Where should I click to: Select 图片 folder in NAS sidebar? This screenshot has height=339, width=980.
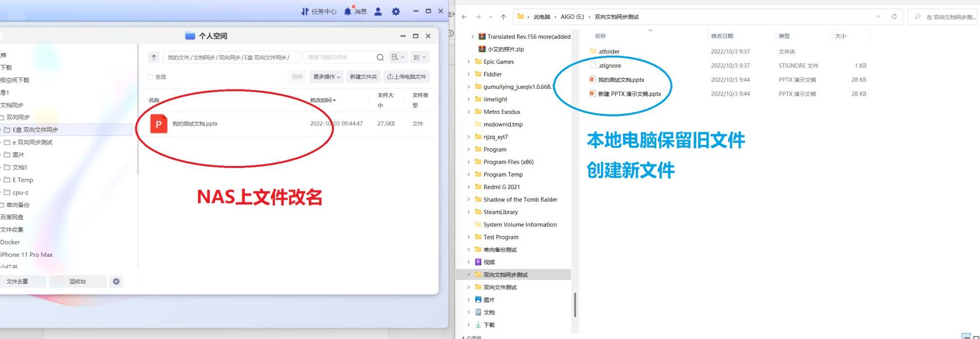click(x=18, y=155)
